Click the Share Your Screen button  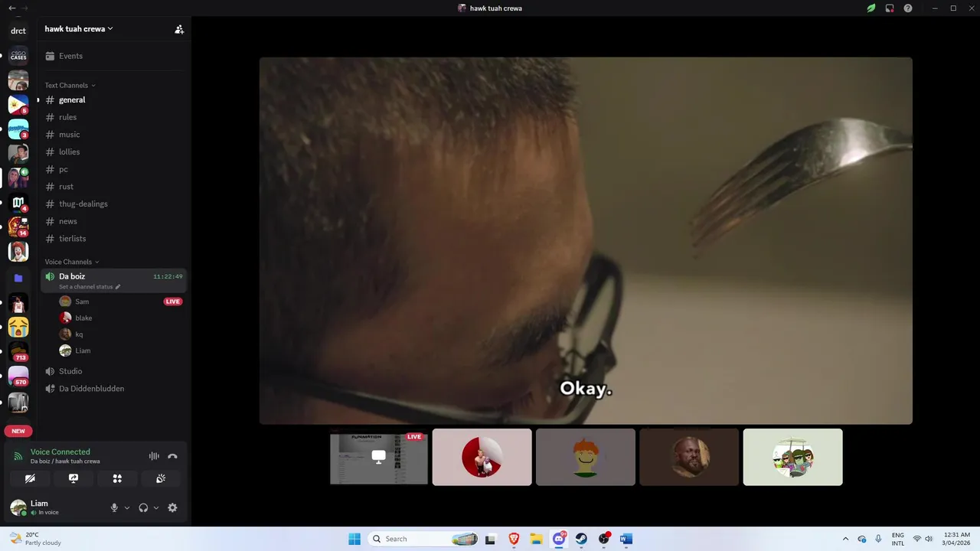pyautogui.click(x=73, y=478)
